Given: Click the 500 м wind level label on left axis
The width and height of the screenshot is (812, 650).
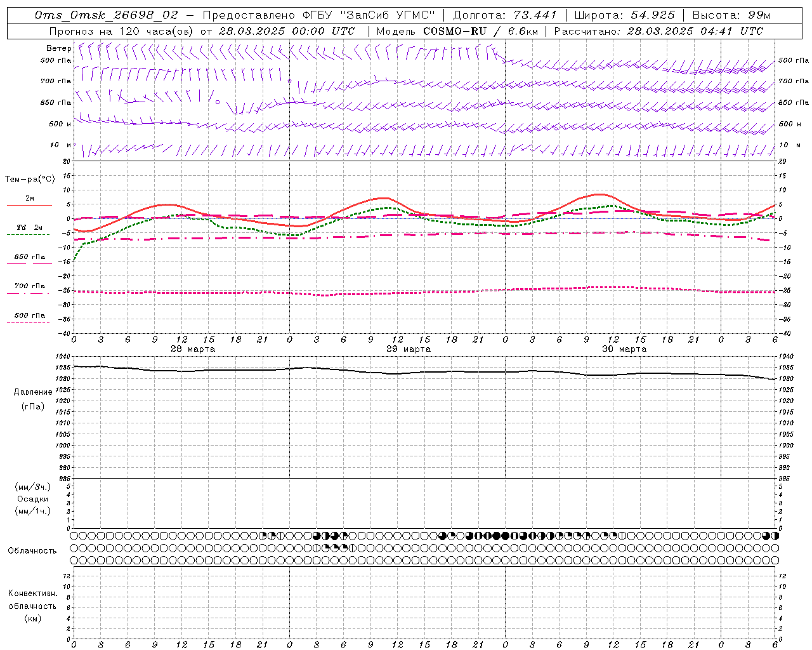Looking at the screenshot, I should point(61,124).
